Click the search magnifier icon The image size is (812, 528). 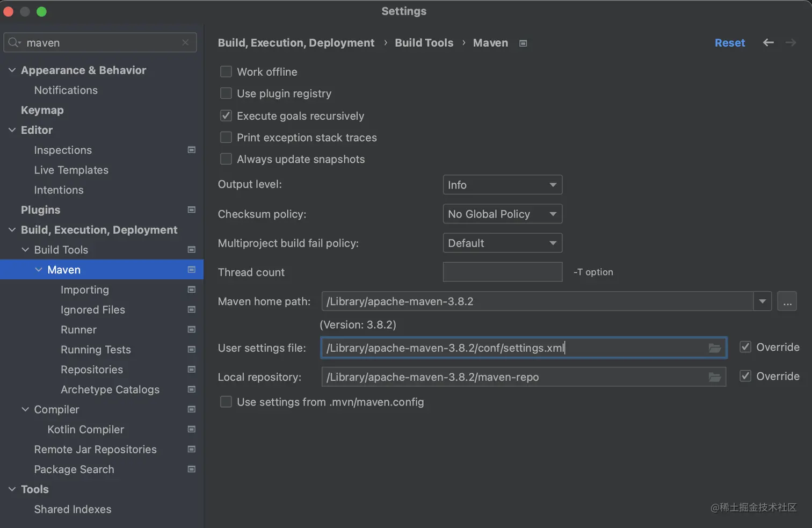coord(14,42)
